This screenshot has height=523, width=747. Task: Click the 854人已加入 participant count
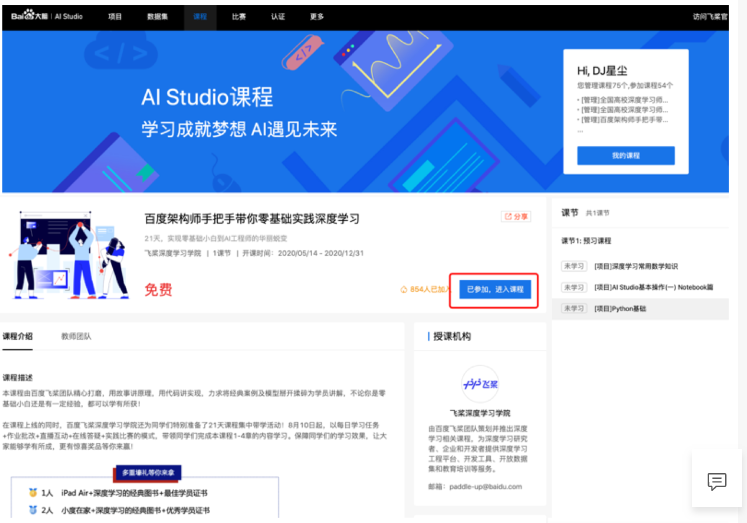[x=425, y=289]
